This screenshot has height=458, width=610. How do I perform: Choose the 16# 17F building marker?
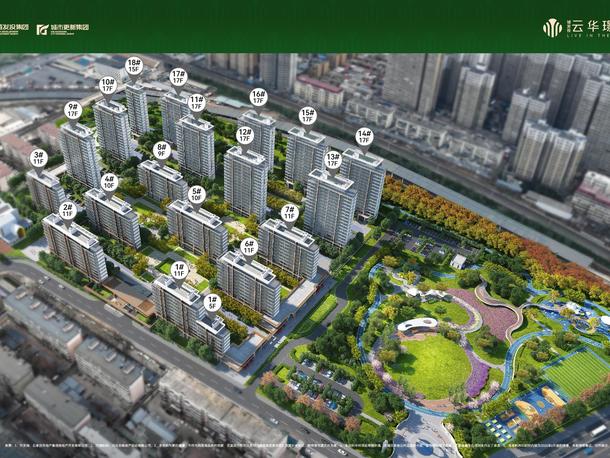click(258, 97)
